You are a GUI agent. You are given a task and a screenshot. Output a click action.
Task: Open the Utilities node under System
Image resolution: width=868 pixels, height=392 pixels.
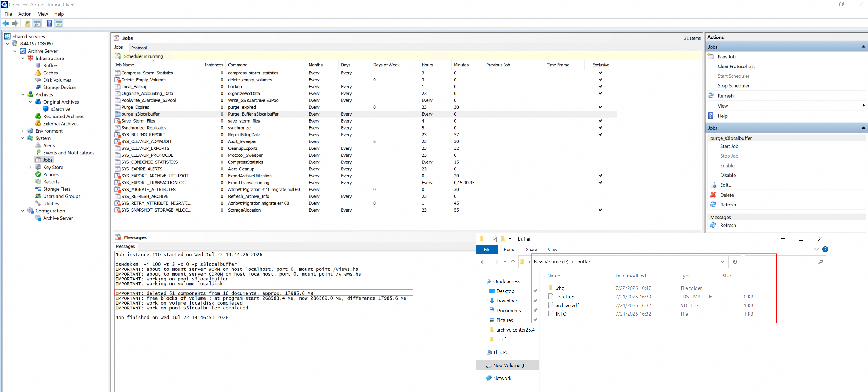coord(51,204)
